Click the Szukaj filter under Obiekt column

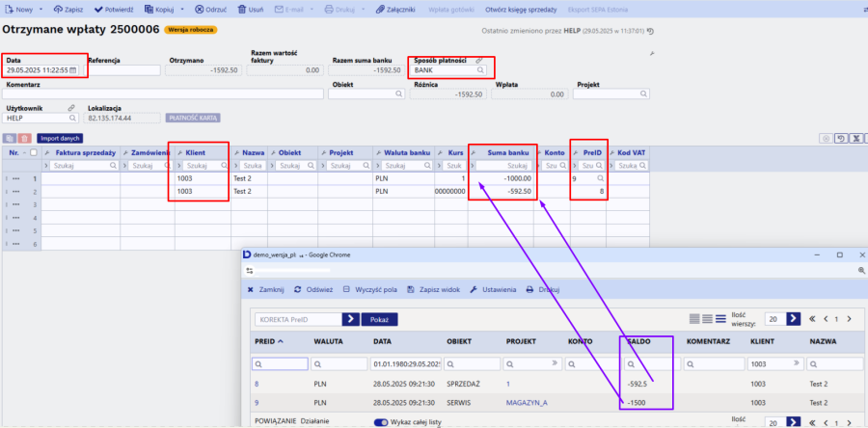tap(295, 166)
